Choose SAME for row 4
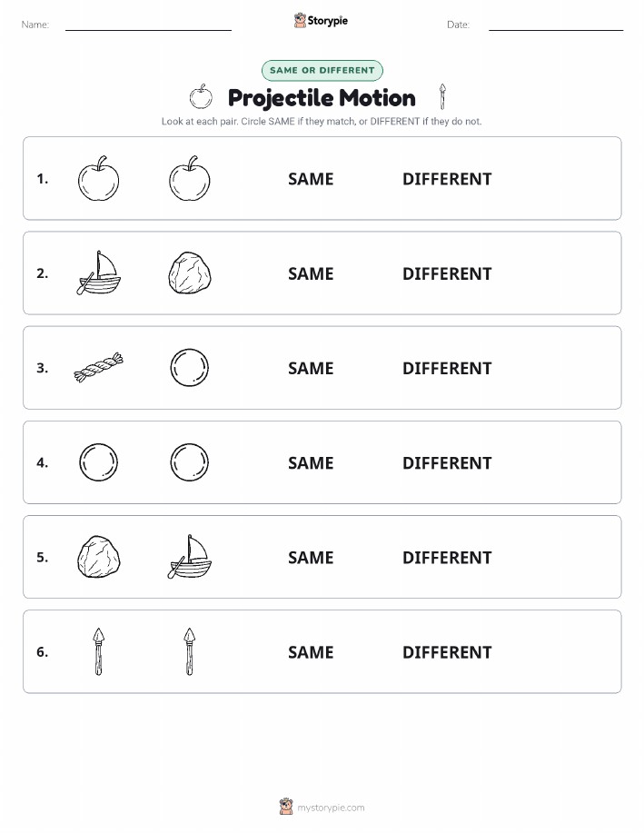 (x=311, y=462)
